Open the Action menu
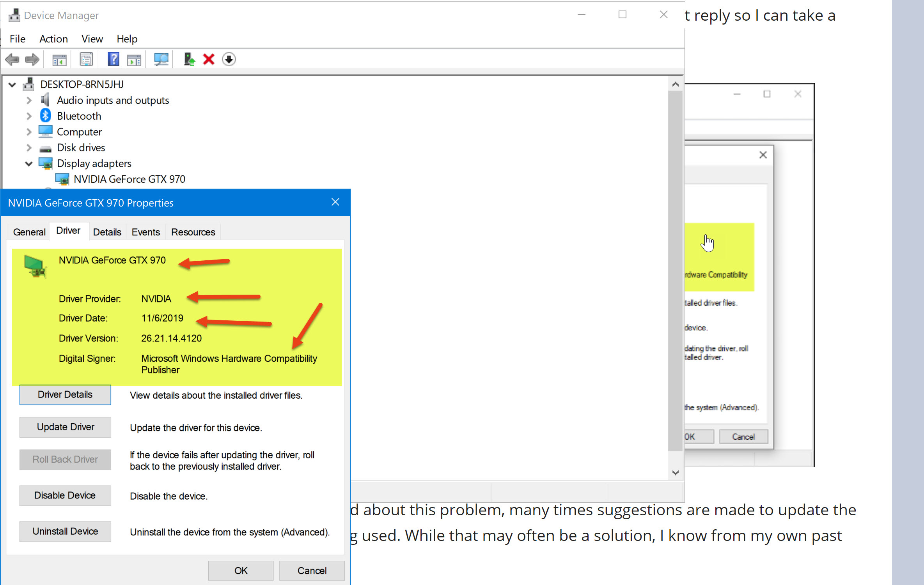924x585 pixels. tap(53, 39)
